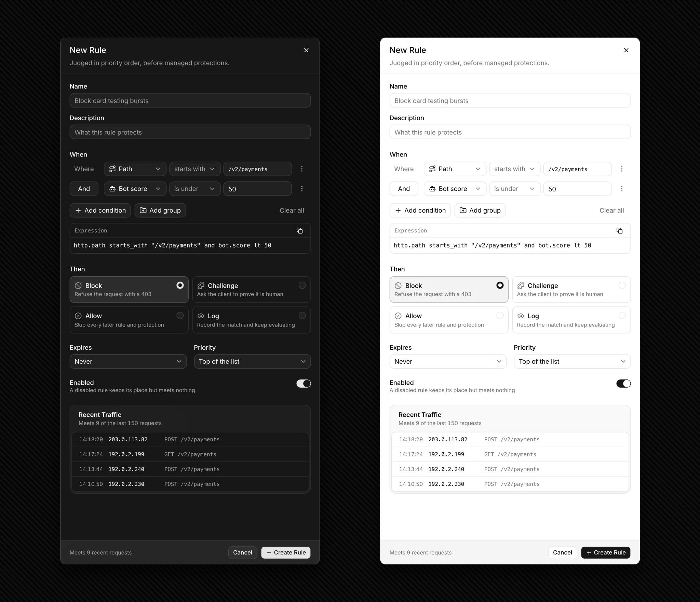700x602 pixels.
Task: Close the dark New Rule dialog
Action: [x=306, y=50]
